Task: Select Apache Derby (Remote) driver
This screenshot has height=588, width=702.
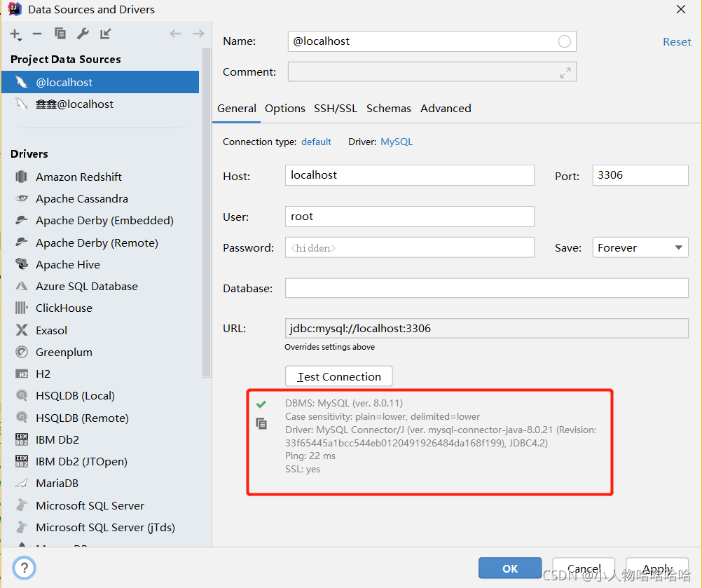Action: [97, 242]
